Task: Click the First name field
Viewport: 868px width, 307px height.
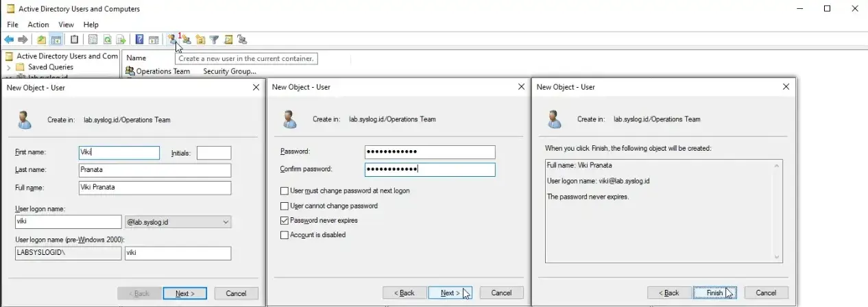Action: click(x=119, y=153)
